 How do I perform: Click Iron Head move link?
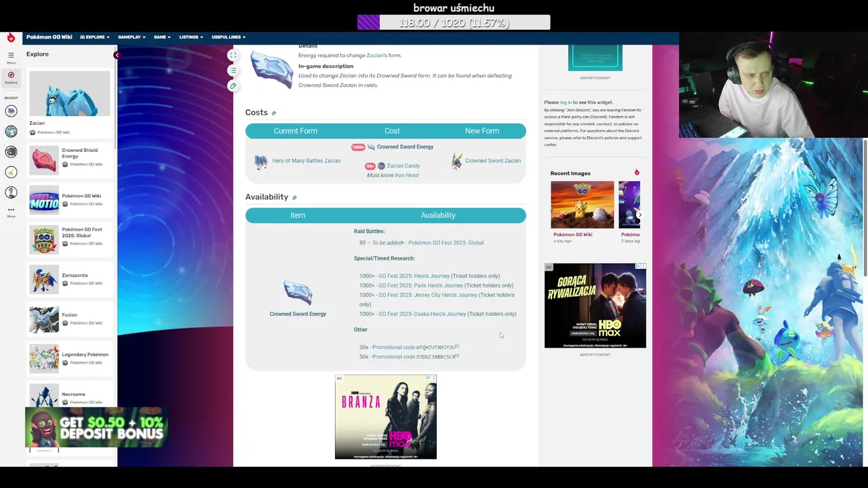[406, 176]
